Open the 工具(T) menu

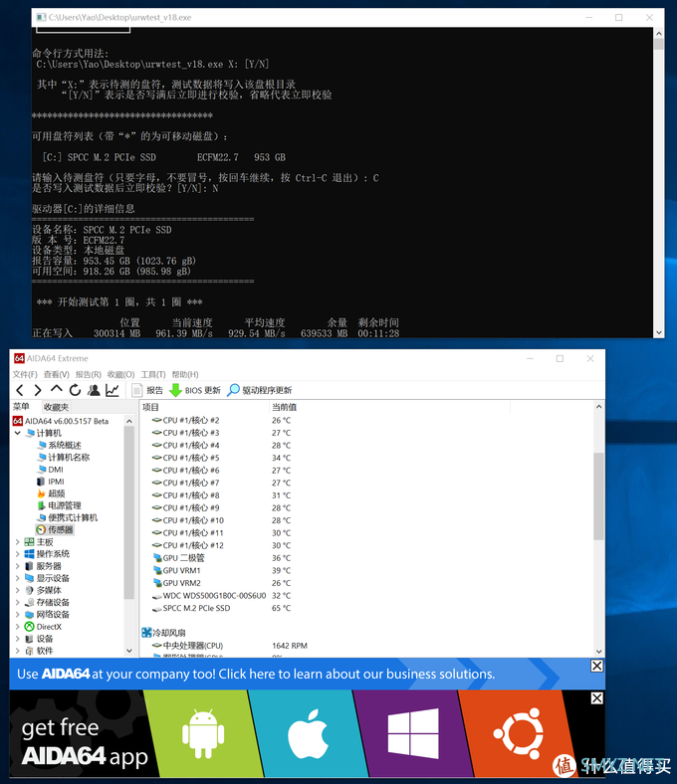click(x=153, y=374)
